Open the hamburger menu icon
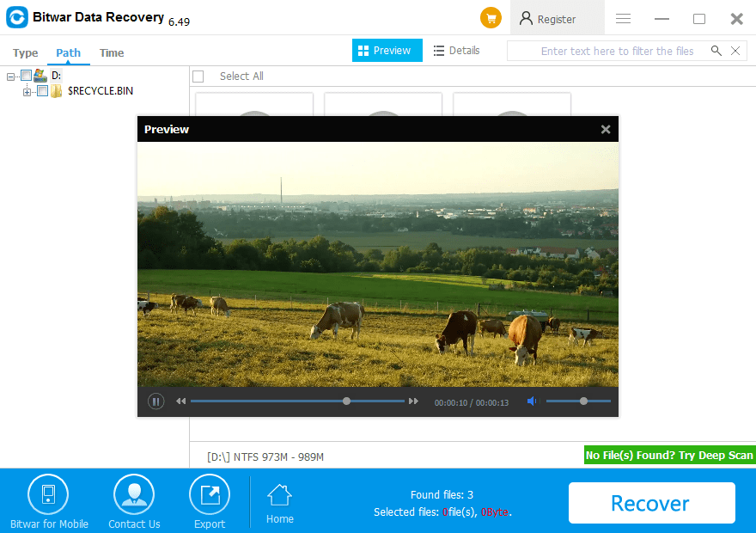Image resolution: width=756 pixels, height=533 pixels. click(623, 18)
